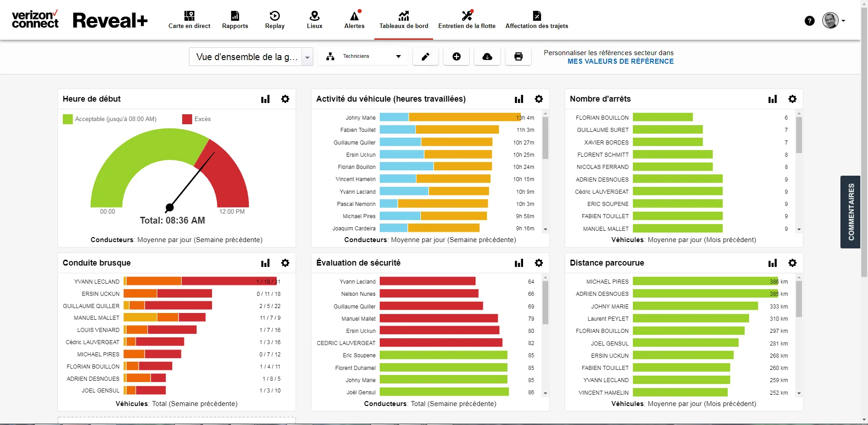This screenshot has width=868, height=425.
Task: Click the cloud download icon
Action: (487, 56)
